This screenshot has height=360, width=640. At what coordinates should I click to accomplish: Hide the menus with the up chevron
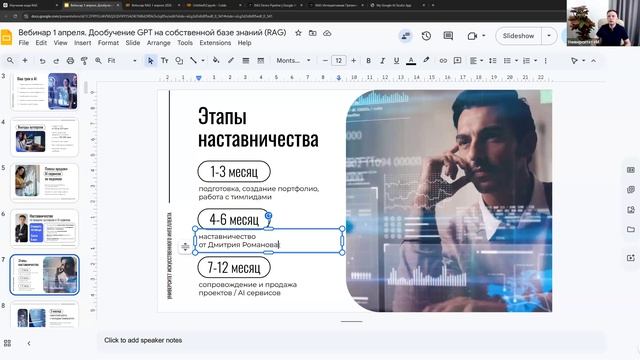click(593, 60)
